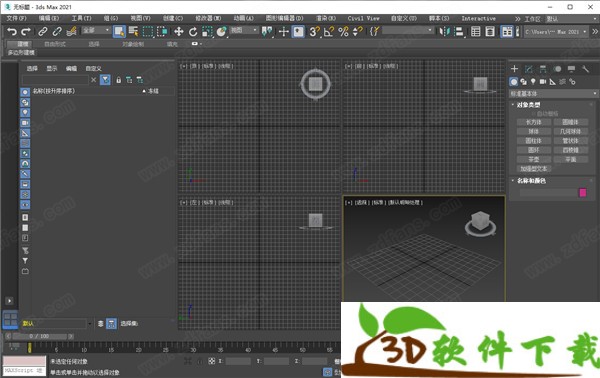Screen dimensions: 600x378
Task: Activate the Select and Scale tool
Action: [207, 31]
